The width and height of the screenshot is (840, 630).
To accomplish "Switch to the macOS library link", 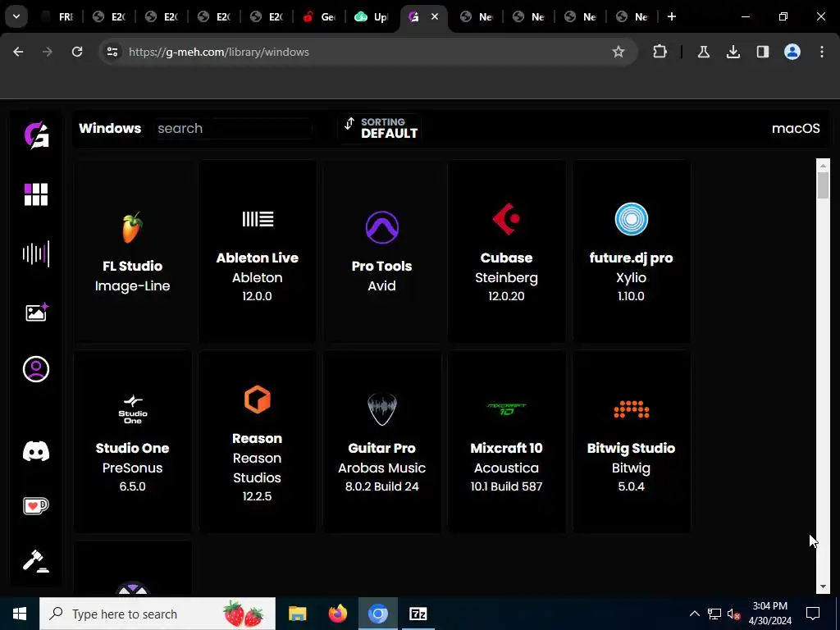I will click(x=796, y=129).
